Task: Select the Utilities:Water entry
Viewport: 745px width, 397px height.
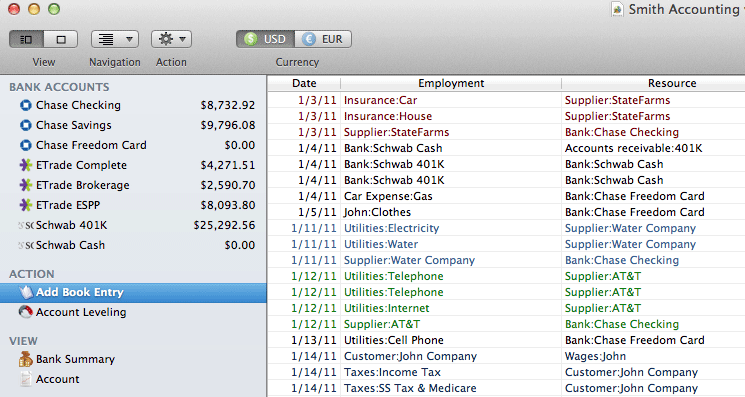Action: [x=381, y=244]
